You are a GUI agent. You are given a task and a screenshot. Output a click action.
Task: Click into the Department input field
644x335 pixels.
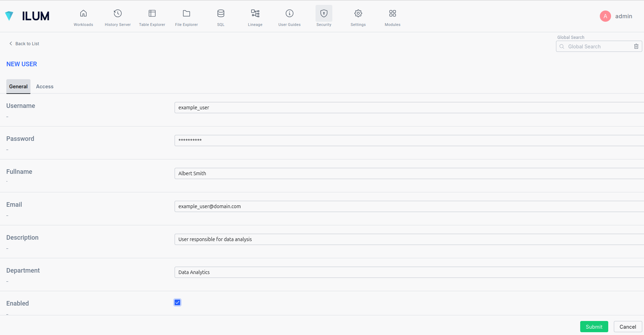pos(409,272)
